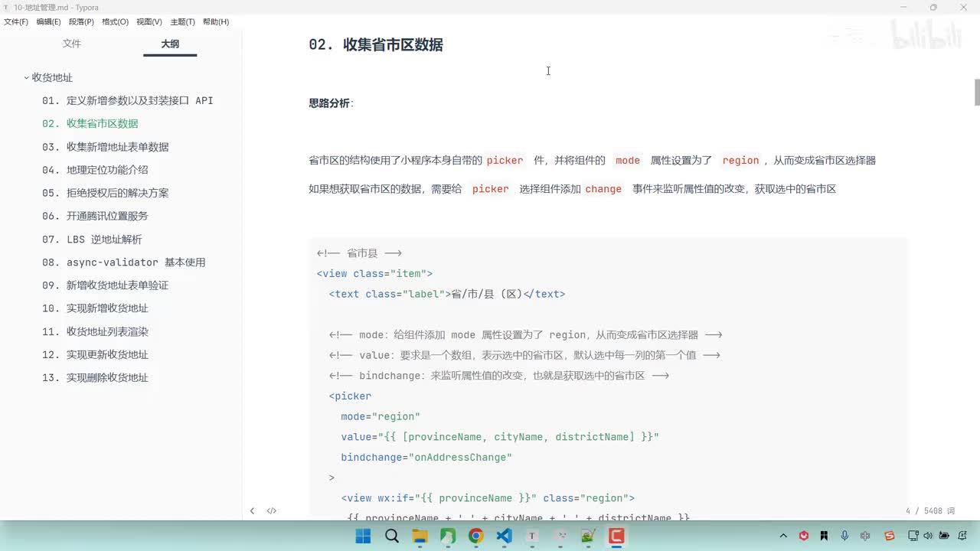Open the 文件(F) menu

tap(16, 22)
